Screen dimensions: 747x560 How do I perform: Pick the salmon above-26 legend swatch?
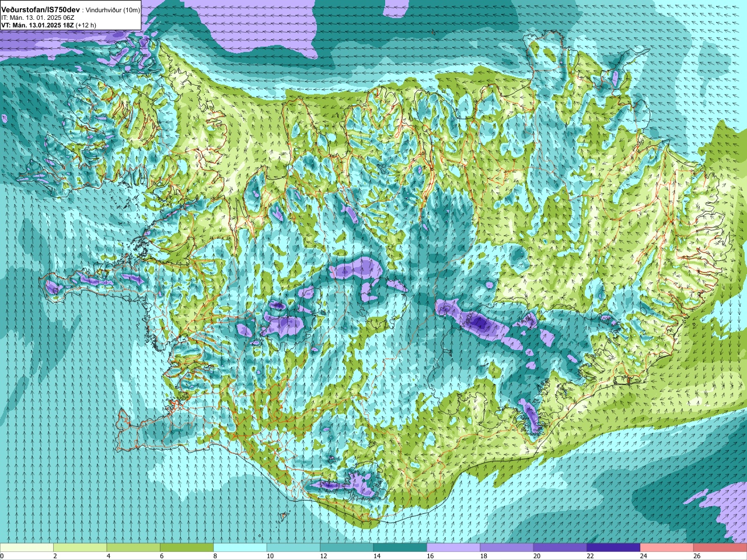pos(720,548)
